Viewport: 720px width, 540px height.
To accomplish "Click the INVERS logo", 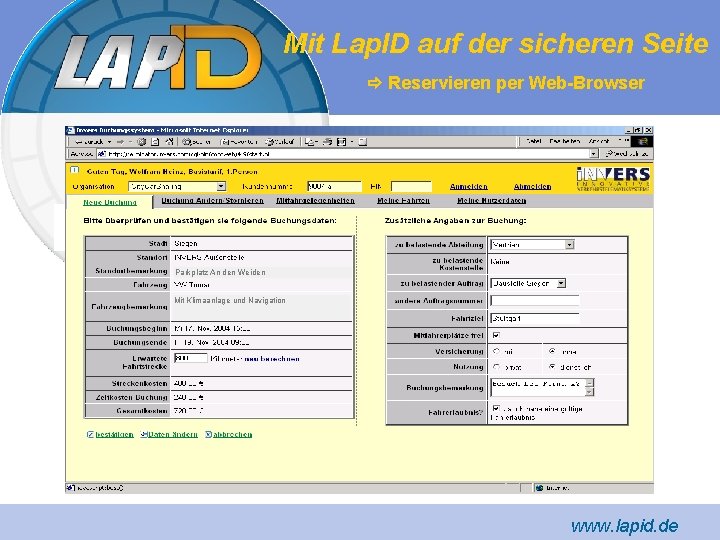I will (613, 179).
